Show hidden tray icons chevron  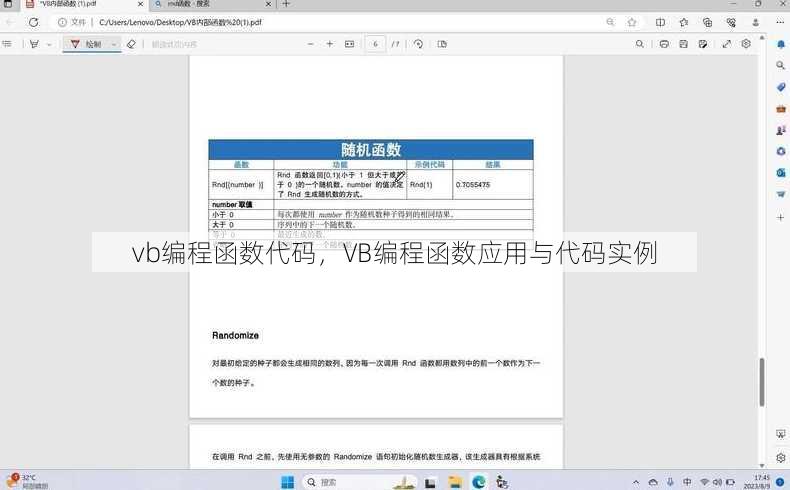click(636, 482)
